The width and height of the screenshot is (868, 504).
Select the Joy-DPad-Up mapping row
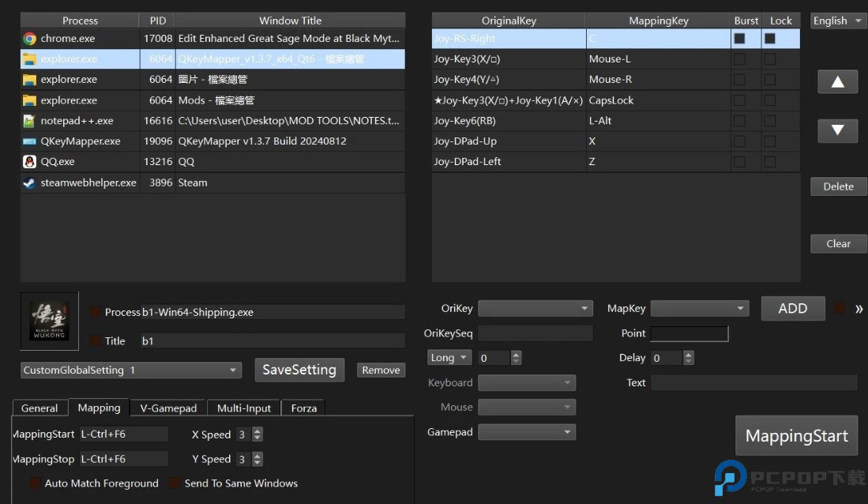(615, 141)
